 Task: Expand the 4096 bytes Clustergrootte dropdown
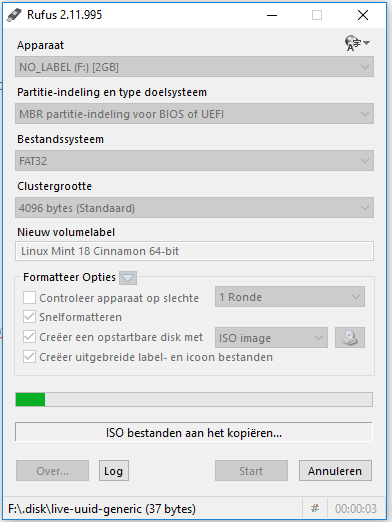(194, 208)
